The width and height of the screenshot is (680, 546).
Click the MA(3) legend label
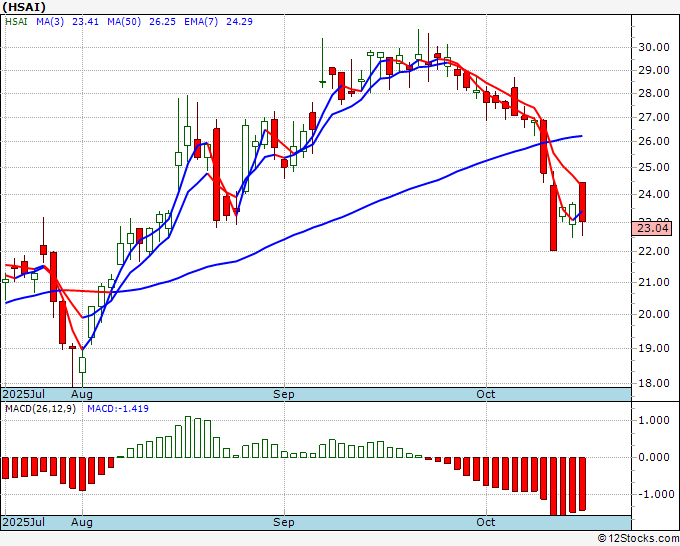pyautogui.click(x=50, y=22)
